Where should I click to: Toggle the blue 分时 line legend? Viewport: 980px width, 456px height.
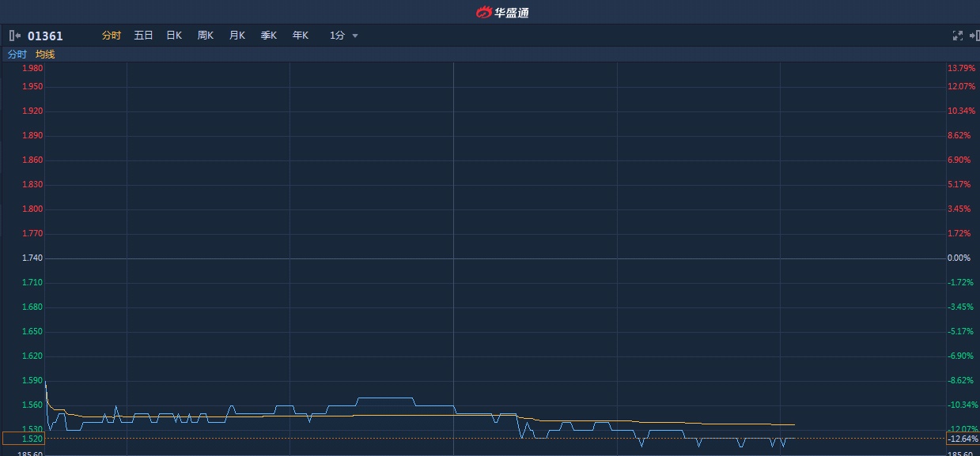(x=17, y=55)
